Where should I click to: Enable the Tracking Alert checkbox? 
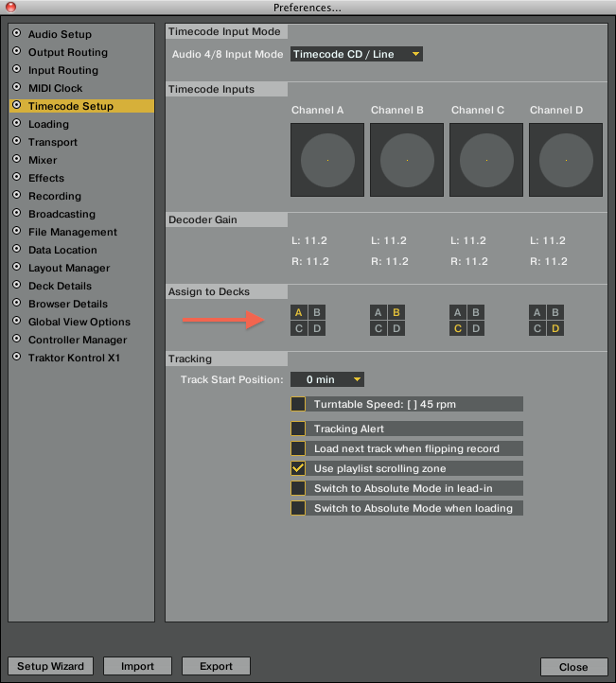[x=299, y=429]
